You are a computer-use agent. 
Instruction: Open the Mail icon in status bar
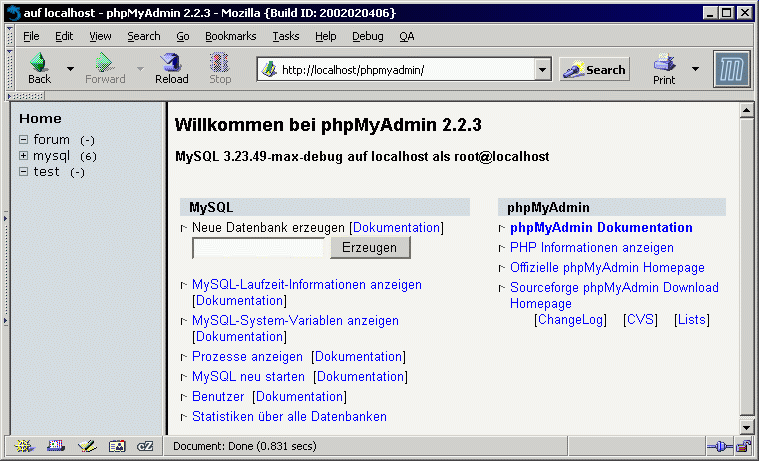[56, 446]
